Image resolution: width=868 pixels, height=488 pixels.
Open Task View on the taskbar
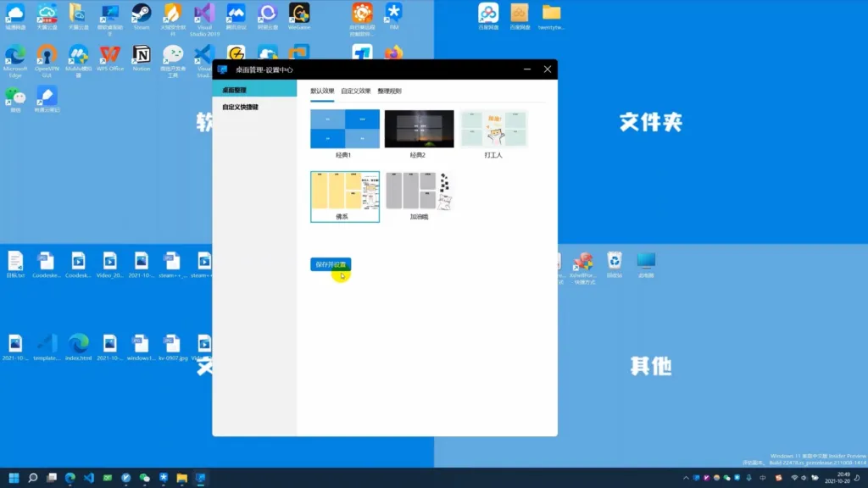(52, 478)
